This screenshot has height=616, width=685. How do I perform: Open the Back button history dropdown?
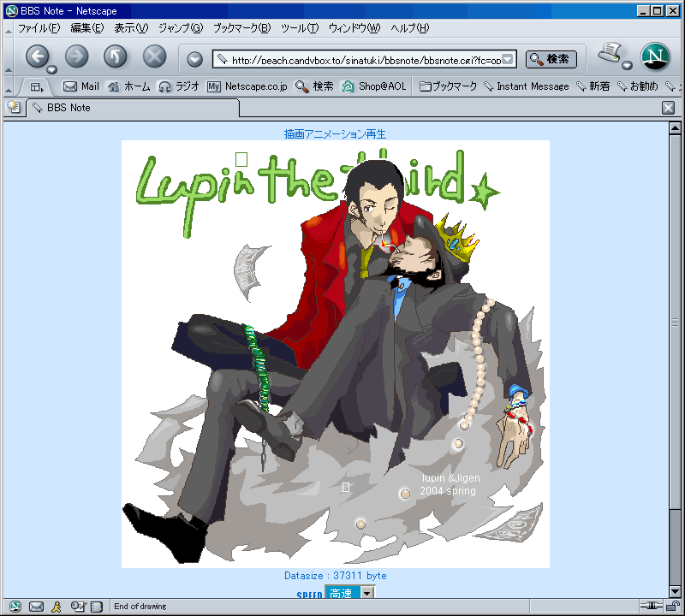[x=52, y=70]
